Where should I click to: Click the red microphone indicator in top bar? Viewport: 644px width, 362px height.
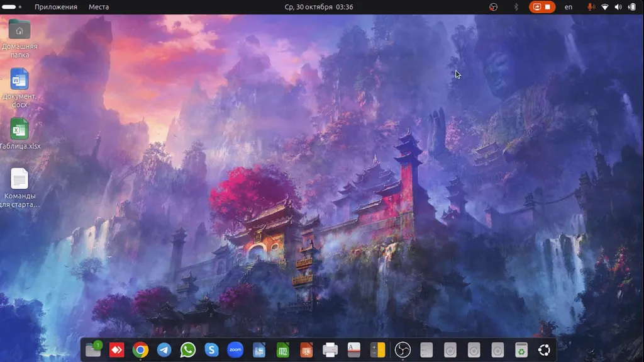590,7
